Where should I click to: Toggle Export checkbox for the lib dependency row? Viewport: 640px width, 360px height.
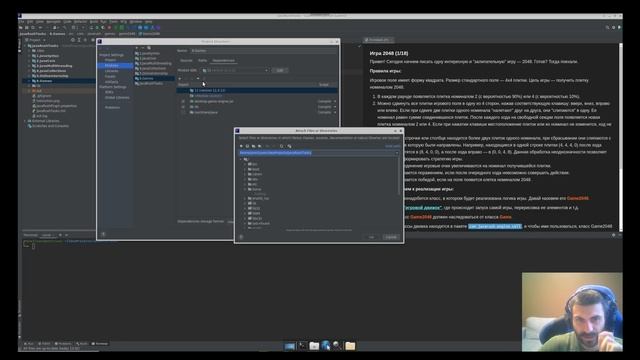[183, 107]
